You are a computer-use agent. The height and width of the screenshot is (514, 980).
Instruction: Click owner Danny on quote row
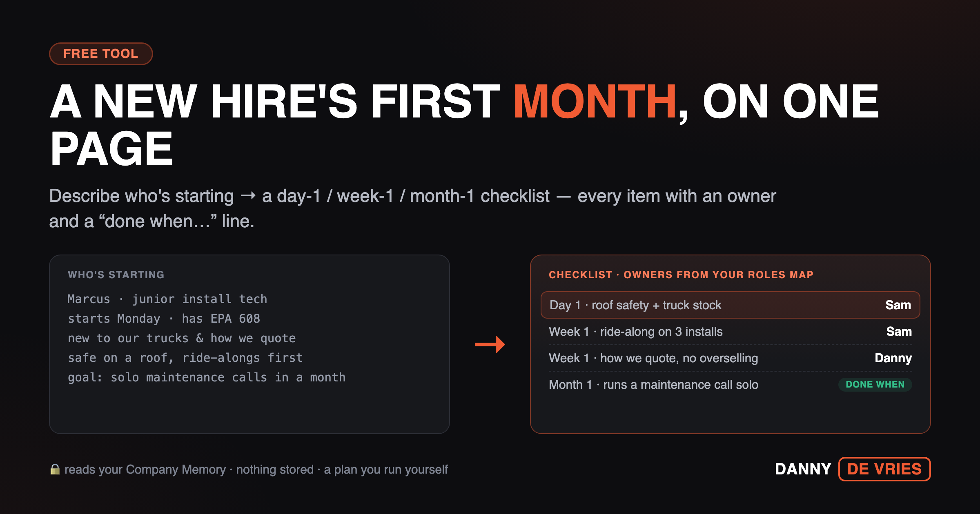pyautogui.click(x=893, y=358)
